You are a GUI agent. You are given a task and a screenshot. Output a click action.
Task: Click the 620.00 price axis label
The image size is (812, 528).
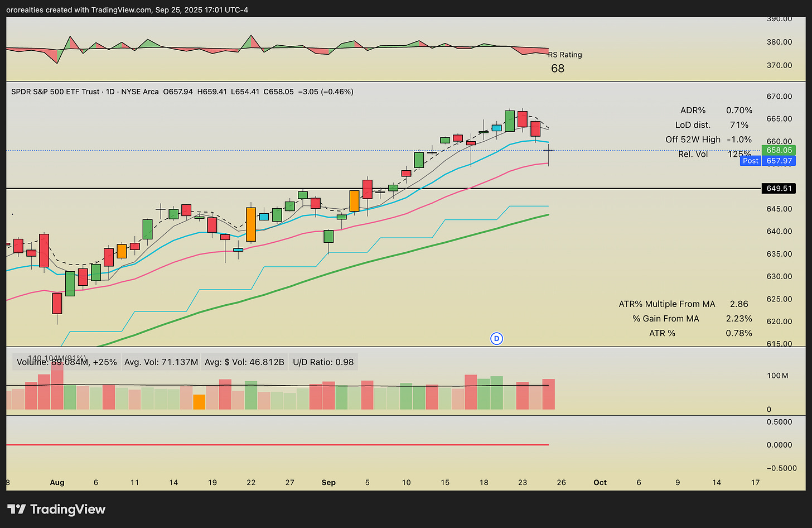[x=779, y=321]
